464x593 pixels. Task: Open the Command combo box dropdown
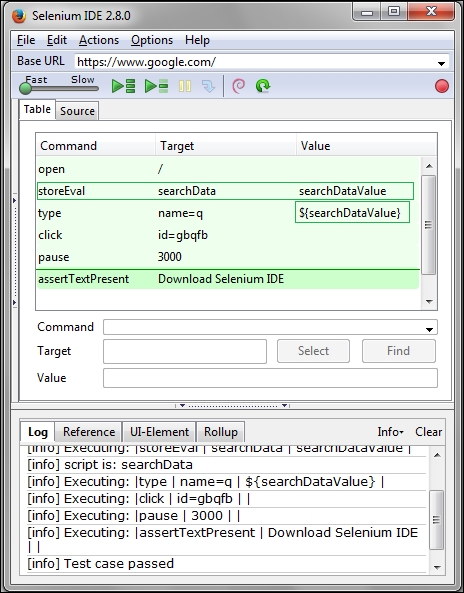click(429, 329)
